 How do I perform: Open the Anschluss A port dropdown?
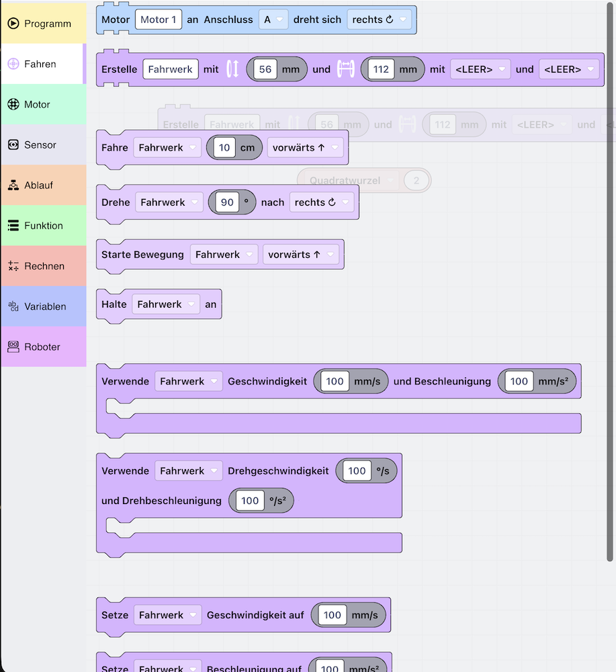(x=273, y=19)
